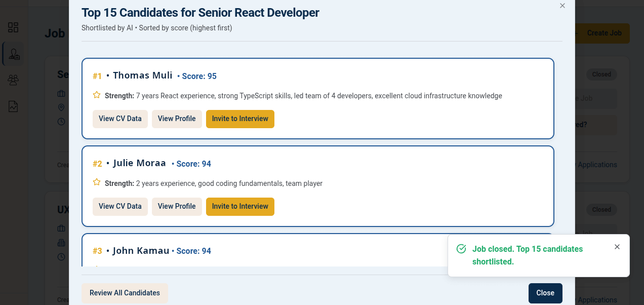The width and height of the screenshot is (644, 305).
Task: Click the green check icon in the toast
Action: pos(461,249)
